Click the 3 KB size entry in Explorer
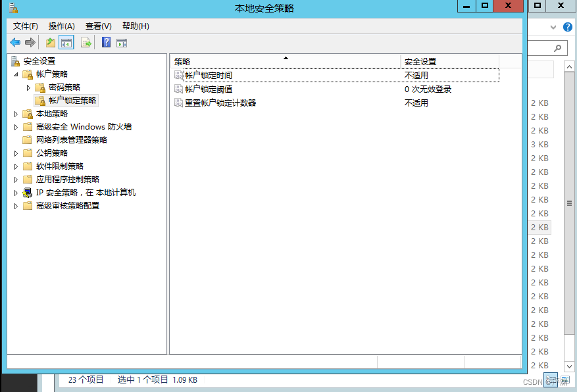Image resolution: width=577 pixels, height=392 pixels. point(539,145)
